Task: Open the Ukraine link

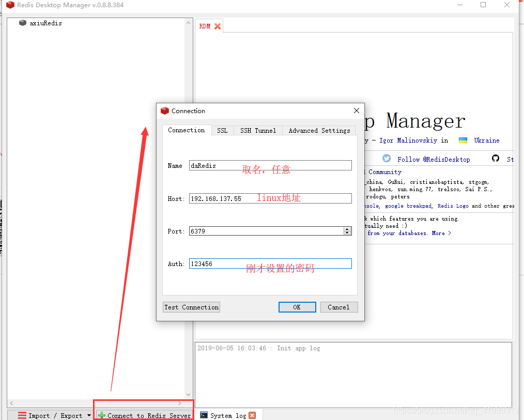Action: pyautogui.click(x=487, y=141)
